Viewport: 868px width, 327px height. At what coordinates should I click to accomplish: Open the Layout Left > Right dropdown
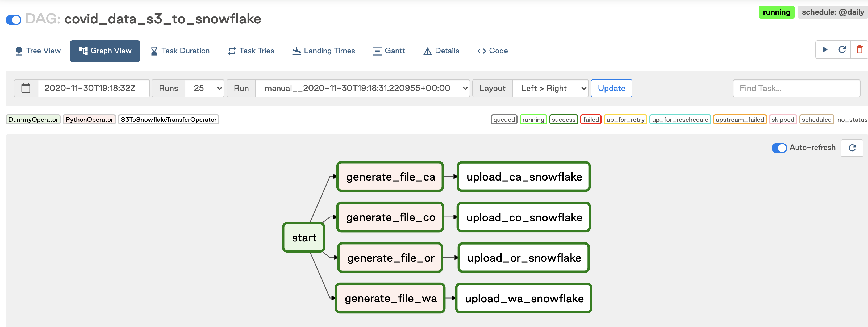tap(550, 88)
